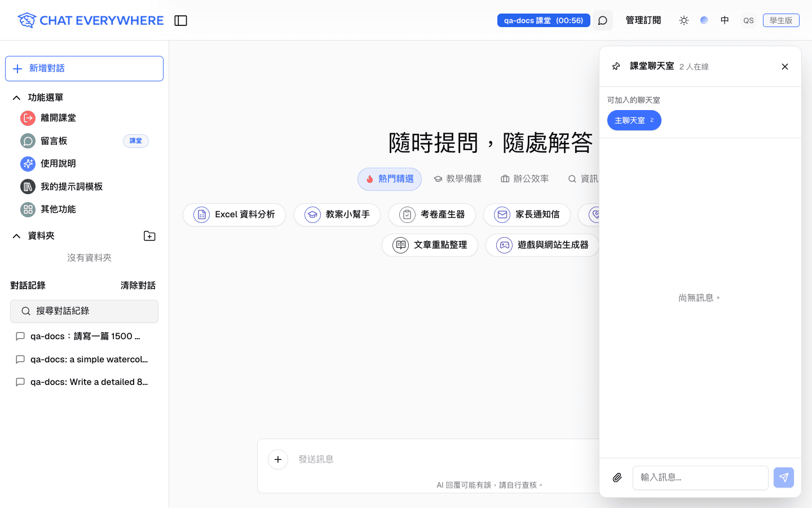The width and height of the screenshot is (812, 508).
Task: Click the plus attachment button in message box
Action: pos(278,459)
